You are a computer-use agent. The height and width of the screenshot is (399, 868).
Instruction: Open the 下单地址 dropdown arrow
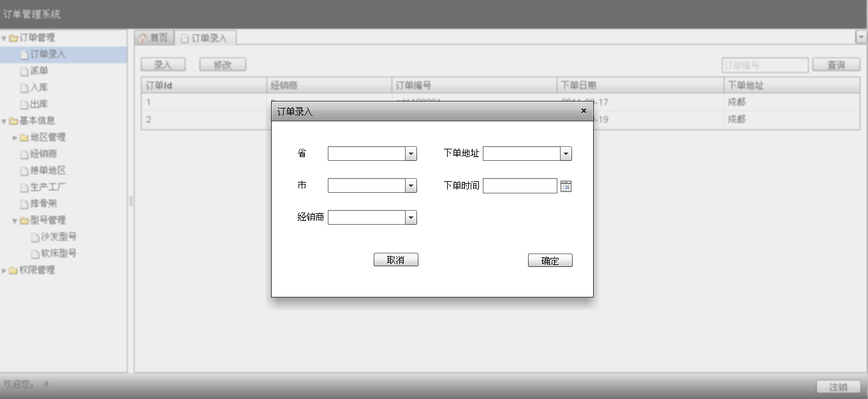pos(566,154)
